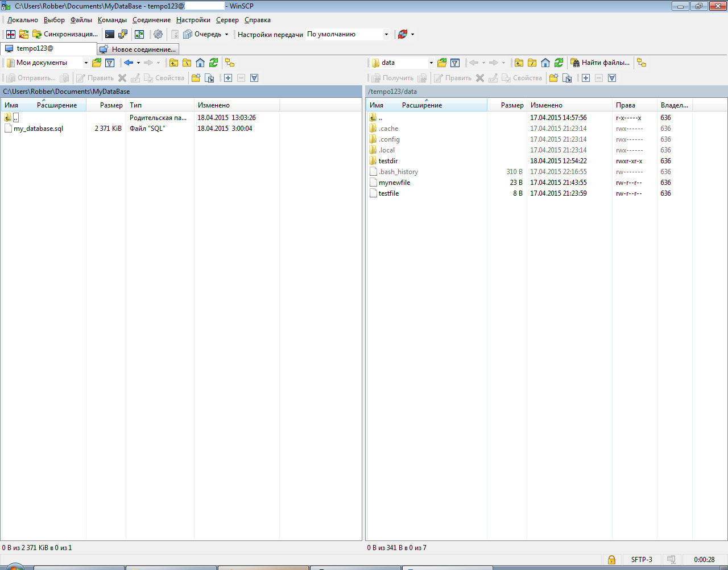Open the Справка menu
This screenshot has height=570, width=728.
(258, 20)
